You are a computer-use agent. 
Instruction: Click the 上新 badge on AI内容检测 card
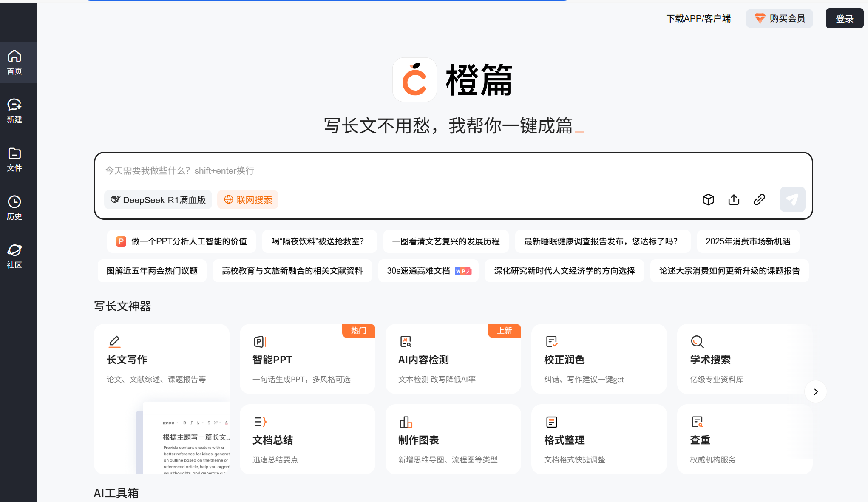pyautogui.click(x=505, y=331)
